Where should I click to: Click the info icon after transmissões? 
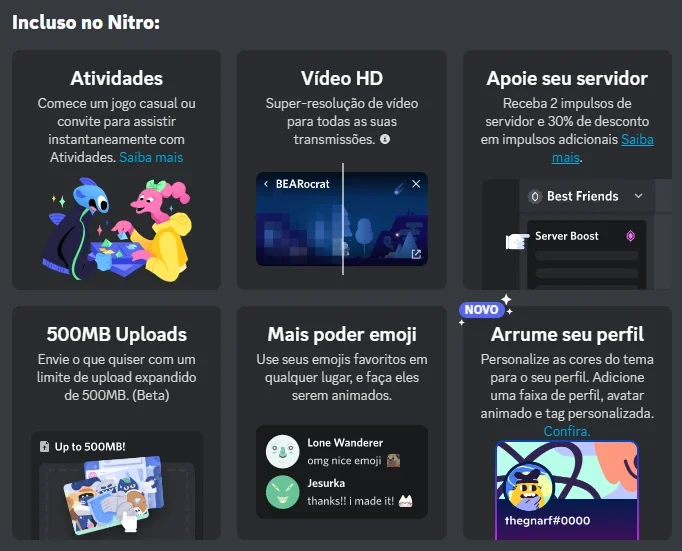(385, 139)
